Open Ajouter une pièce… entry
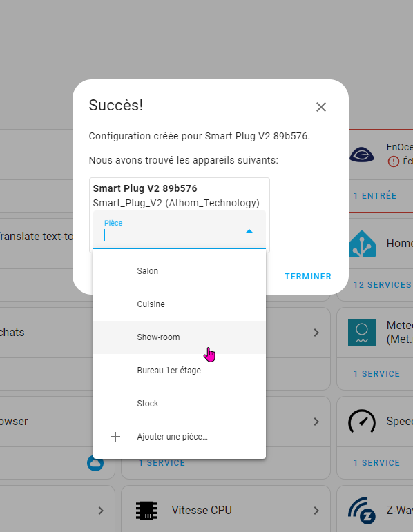 (172, 437)
